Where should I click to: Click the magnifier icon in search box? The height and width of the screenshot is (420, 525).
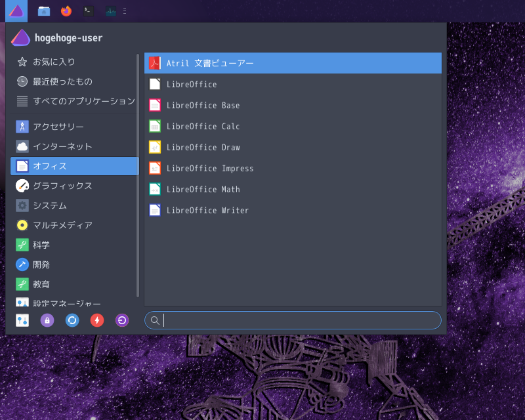click(x=155, y=320)
